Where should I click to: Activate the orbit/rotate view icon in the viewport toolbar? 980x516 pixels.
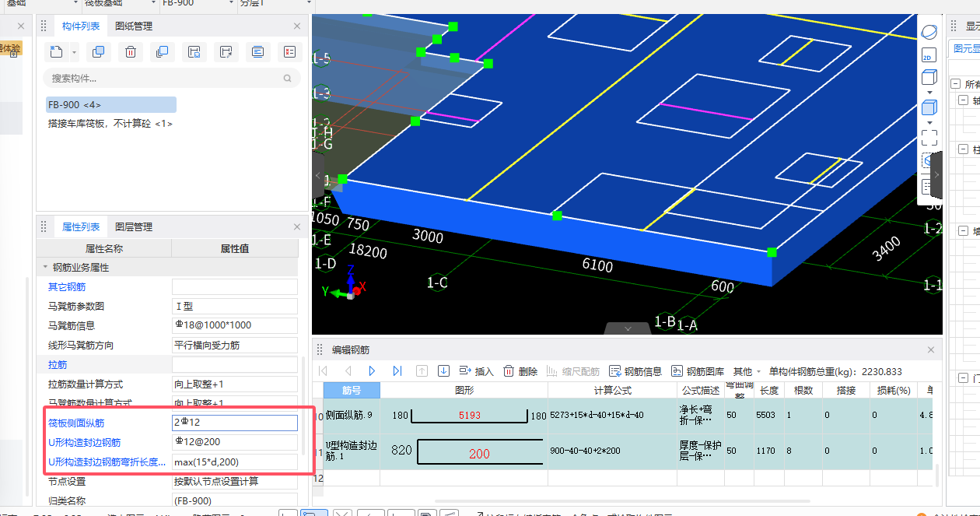click(929, 32)
